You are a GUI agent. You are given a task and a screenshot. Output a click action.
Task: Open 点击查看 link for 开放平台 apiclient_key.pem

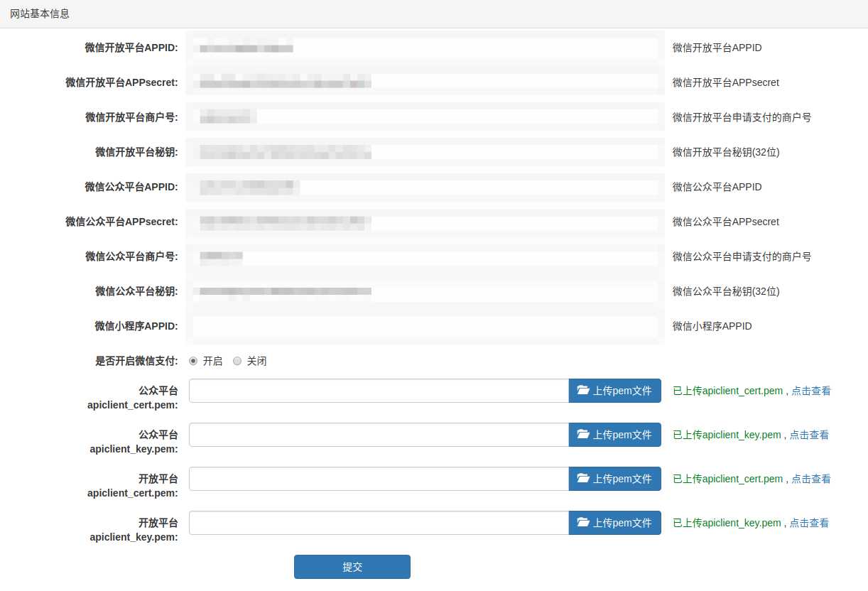tap(809, 523)
